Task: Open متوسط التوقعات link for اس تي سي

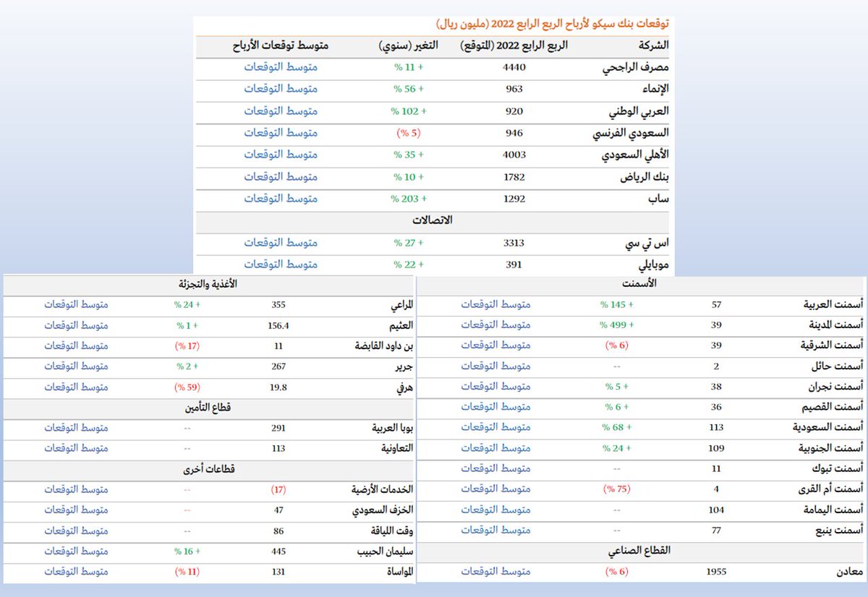Action: 281,243
